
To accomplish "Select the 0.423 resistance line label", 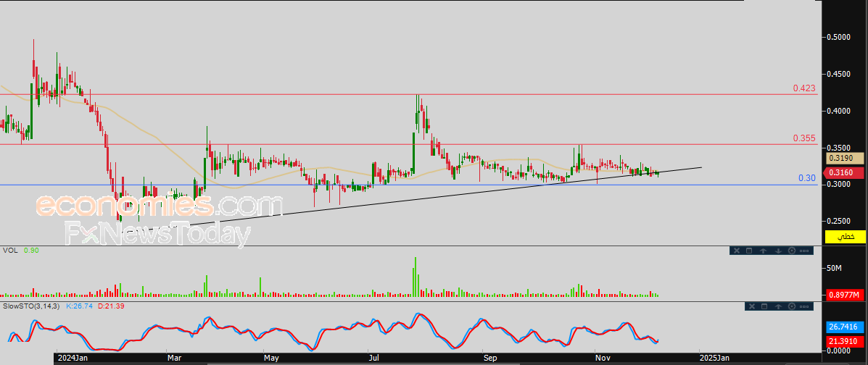I will point(804,88).
